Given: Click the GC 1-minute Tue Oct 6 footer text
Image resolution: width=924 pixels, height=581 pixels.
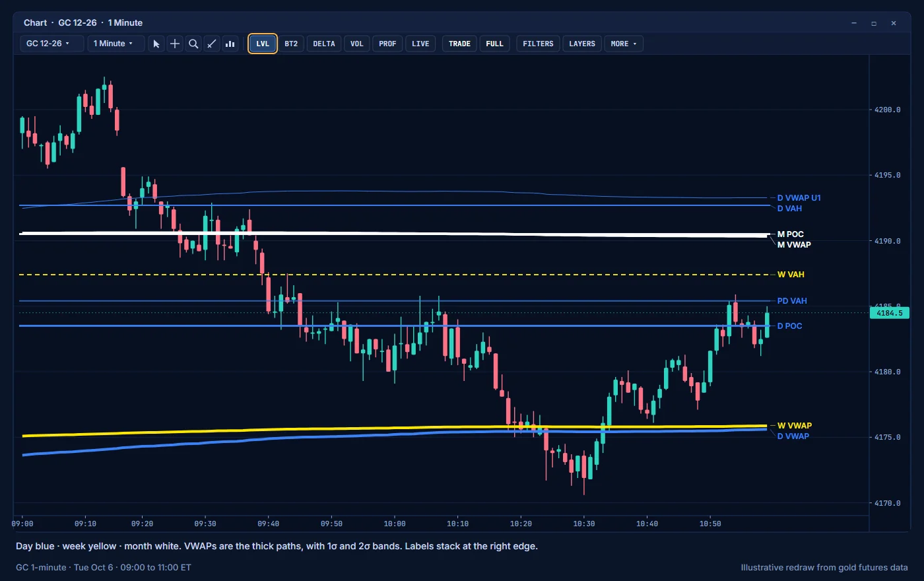Looking at the screenshot, I should pos(104,568).
